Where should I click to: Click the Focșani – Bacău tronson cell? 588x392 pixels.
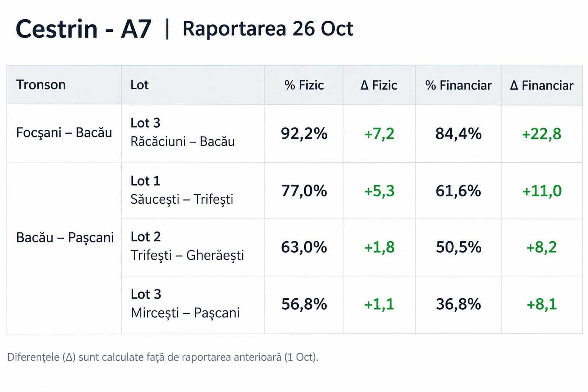(64, 133)
